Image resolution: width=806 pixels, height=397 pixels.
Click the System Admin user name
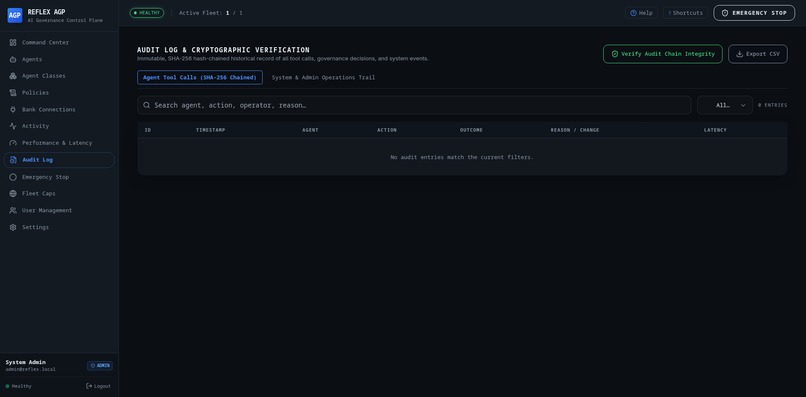(x=25, y=362)
